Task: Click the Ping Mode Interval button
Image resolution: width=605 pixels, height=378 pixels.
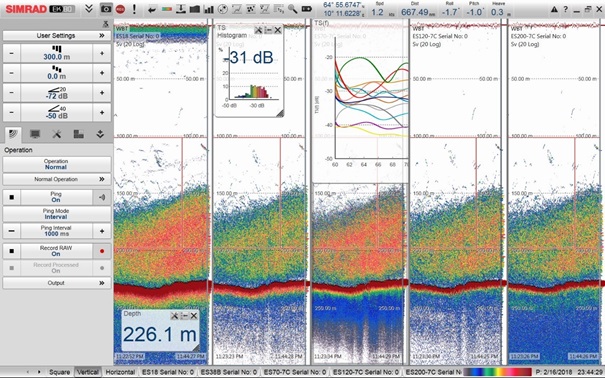Action: coord(57,214)
